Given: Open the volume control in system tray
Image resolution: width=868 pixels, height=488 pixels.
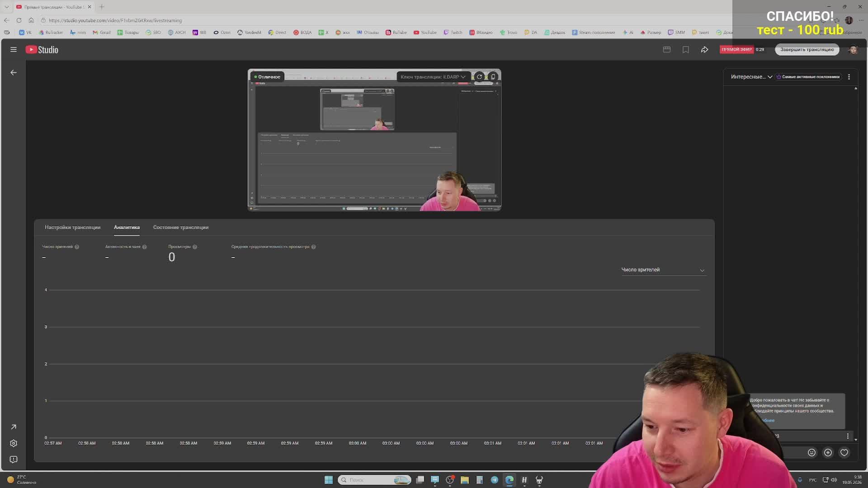Looking at the screenshot, I should tap(834, 480).
